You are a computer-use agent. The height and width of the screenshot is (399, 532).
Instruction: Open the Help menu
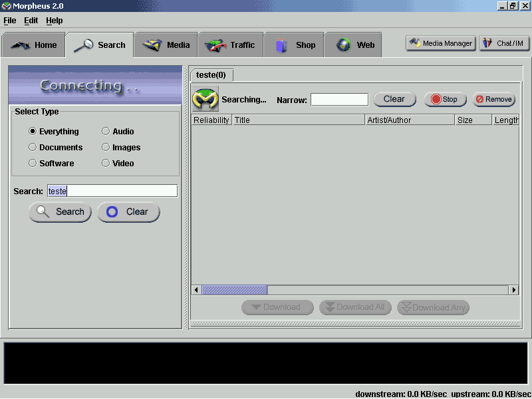coord(54,21)
